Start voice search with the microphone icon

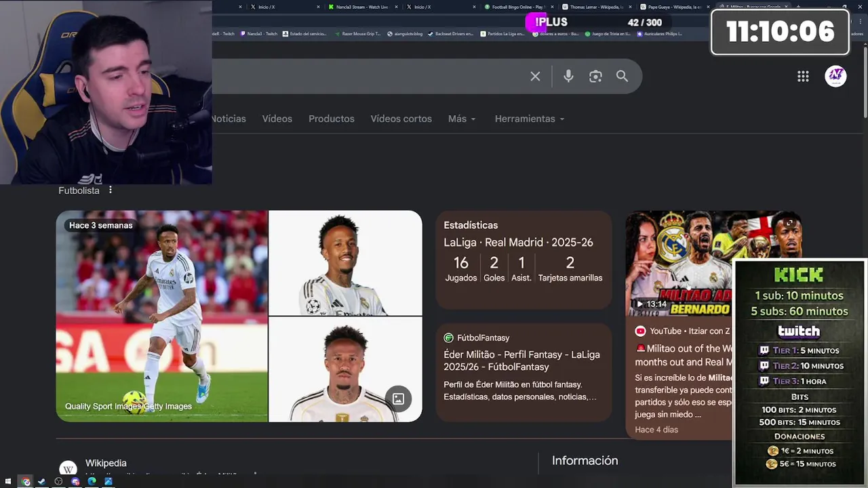click(x=568, y=77)
